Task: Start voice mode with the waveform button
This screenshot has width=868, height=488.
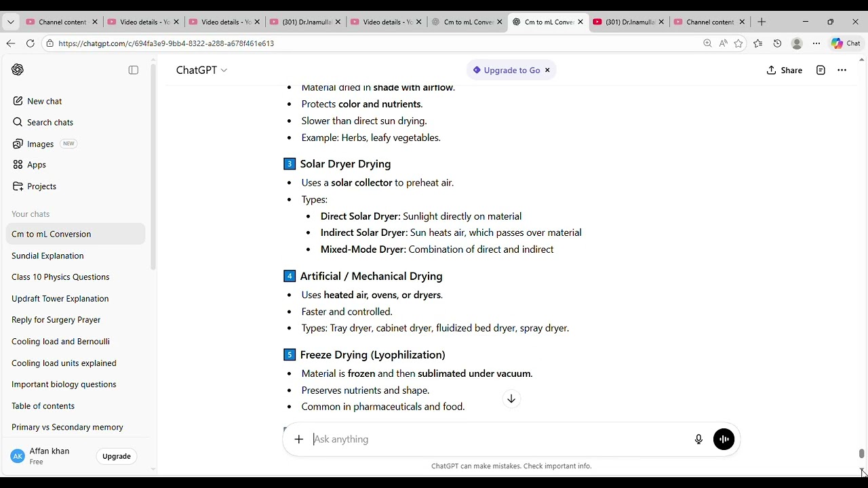Action: (724, 439)
